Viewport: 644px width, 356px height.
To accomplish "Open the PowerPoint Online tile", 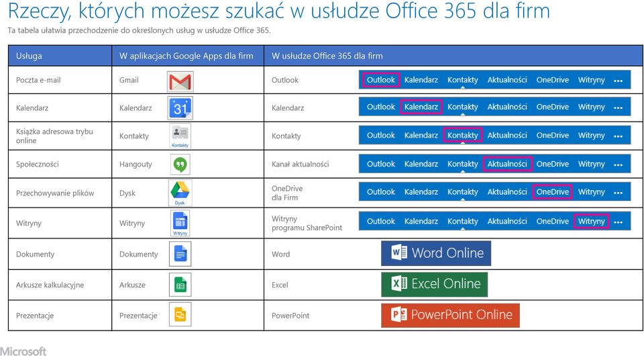I will tap(450, 315).
